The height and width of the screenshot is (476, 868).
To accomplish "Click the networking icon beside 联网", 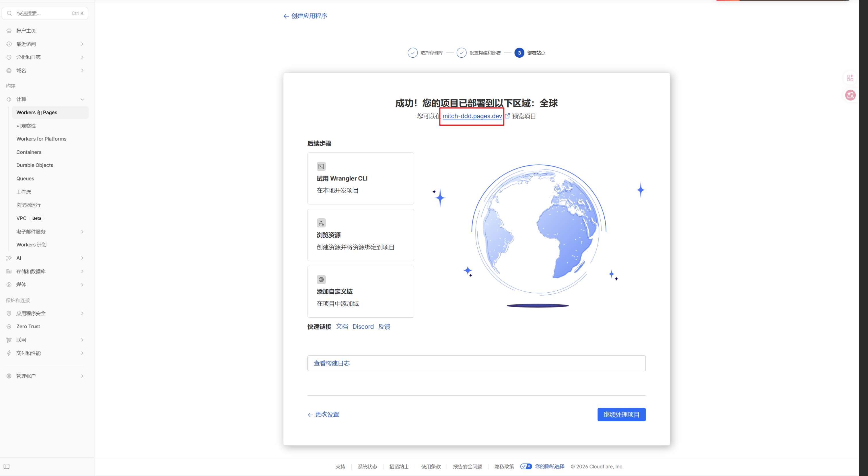I will 9,340.
